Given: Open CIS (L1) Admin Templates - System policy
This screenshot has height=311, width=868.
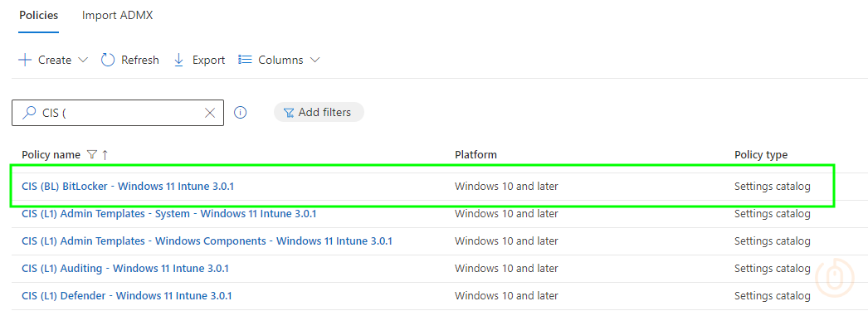Looking at the screenshot, I should pyautogui.click(x=168, y=214).
